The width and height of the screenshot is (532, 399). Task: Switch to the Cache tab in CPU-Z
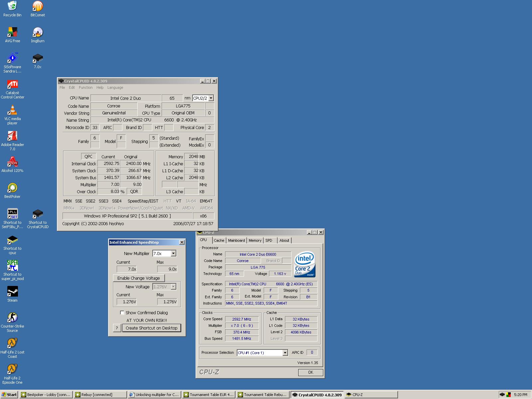tap(219, 240)
